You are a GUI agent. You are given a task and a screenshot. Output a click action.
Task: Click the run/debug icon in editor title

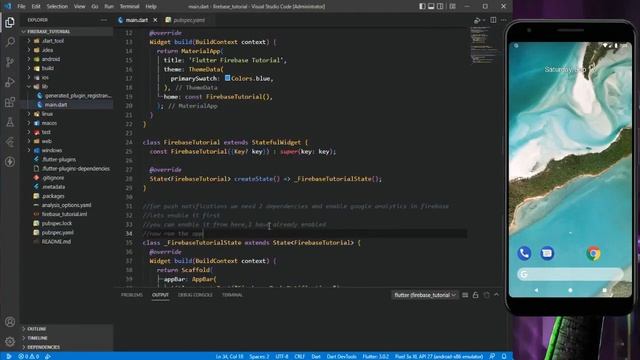click(x=477, y=20)
